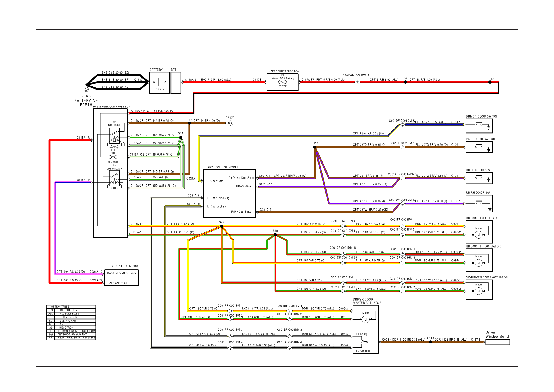Click the Driver Window Switch box
The image size is (554, 392).
pyautogui.click(x=497, y=342)
